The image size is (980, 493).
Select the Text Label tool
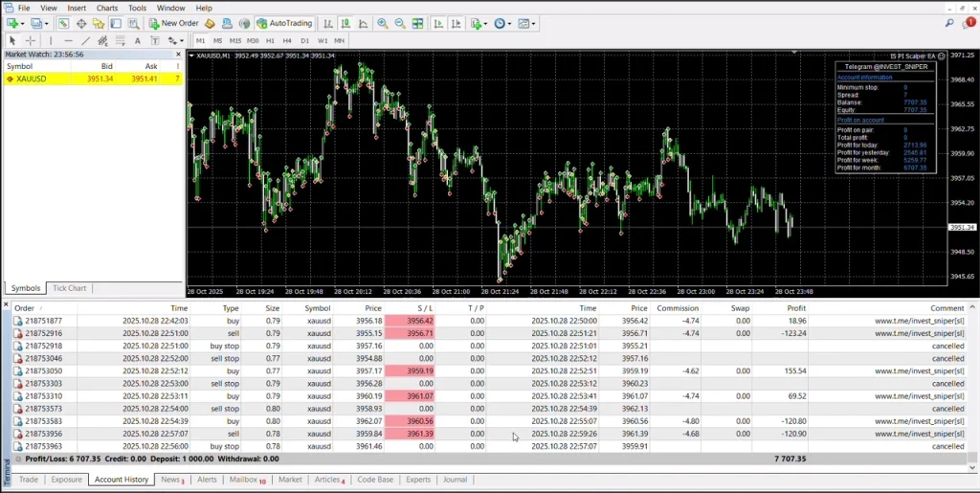[x=155, y=40]
